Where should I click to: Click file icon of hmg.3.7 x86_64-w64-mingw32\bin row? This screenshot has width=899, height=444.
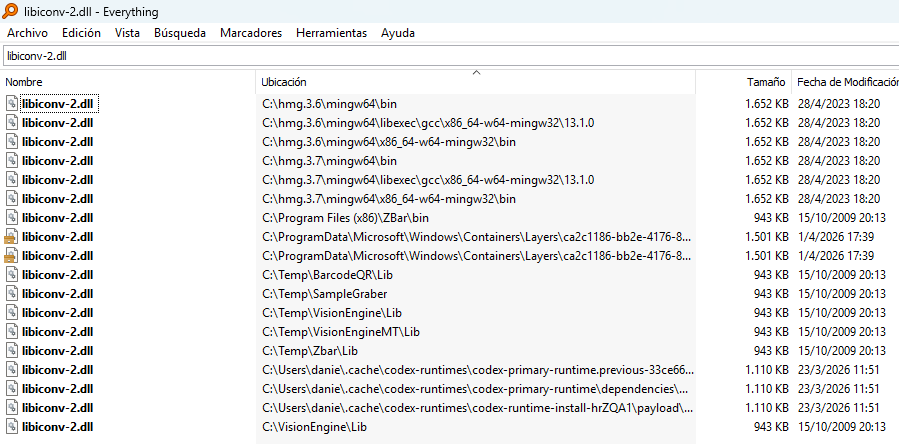coord(12,198)
